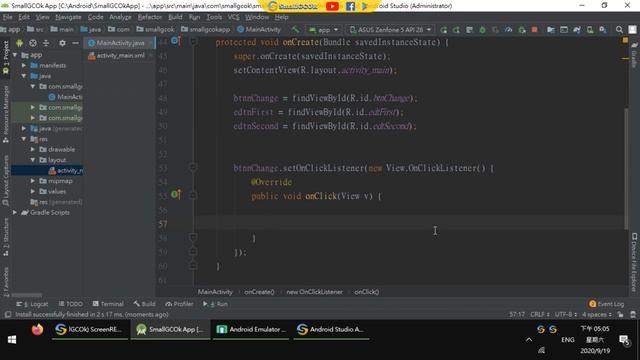Image resolution: width=640 pixels, height=360 pixels.
Task: Click the Make Project hammer icon
Action: click(x=295, y=29)
